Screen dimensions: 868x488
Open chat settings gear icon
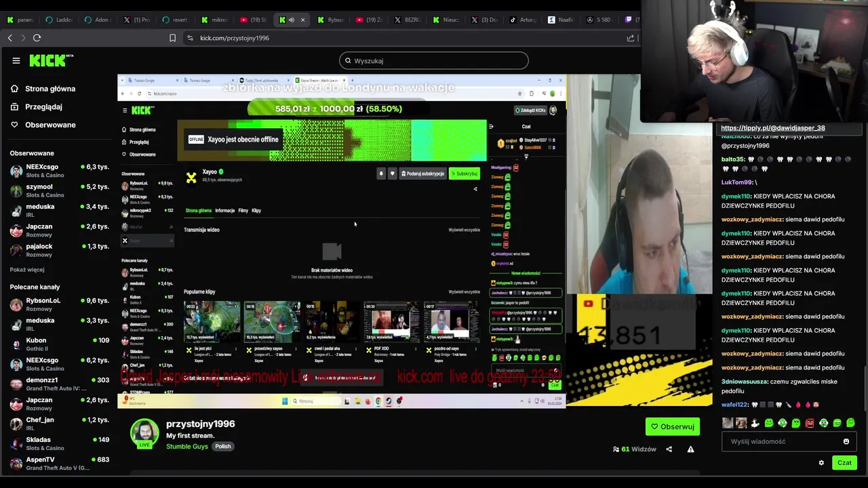[x=821, y=463]
